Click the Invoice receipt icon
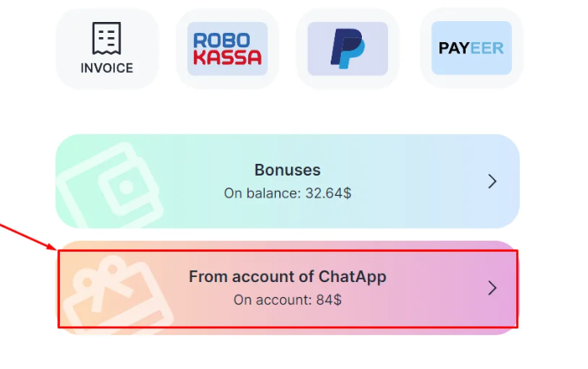 (106, 38)
